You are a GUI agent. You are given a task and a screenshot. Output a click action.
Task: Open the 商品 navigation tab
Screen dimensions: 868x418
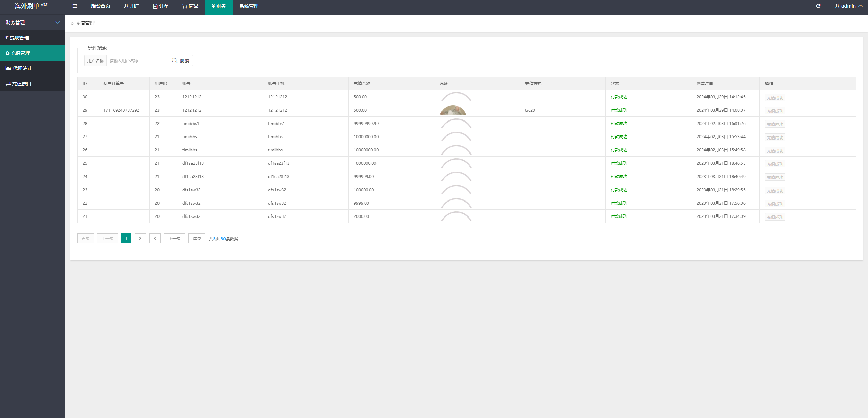pos(190,6)
